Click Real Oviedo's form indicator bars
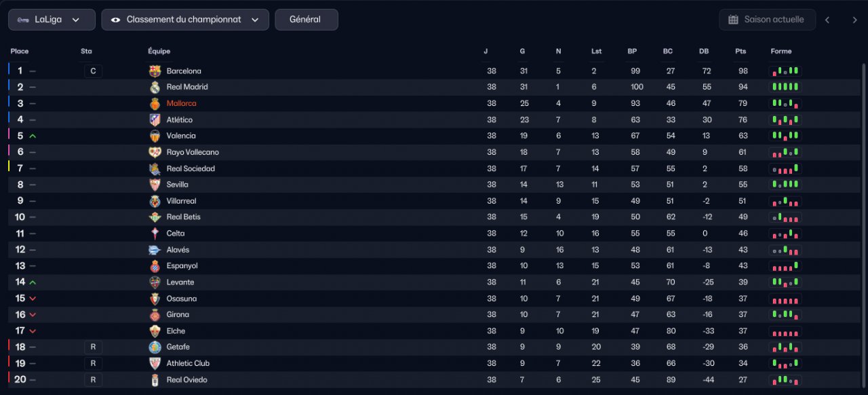868x395 pixels. [785, 379]
